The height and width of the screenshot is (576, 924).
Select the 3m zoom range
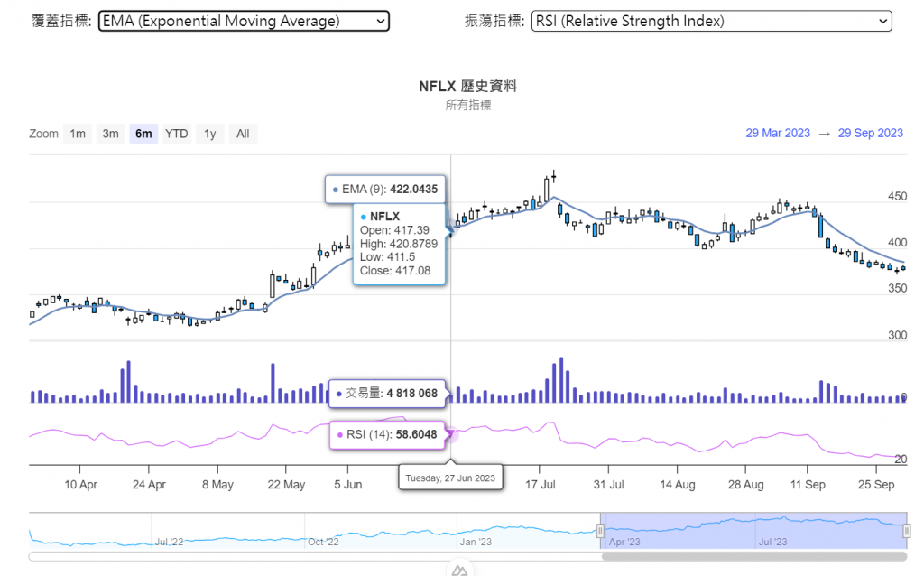pyautogui.click(x=111, y=134)
